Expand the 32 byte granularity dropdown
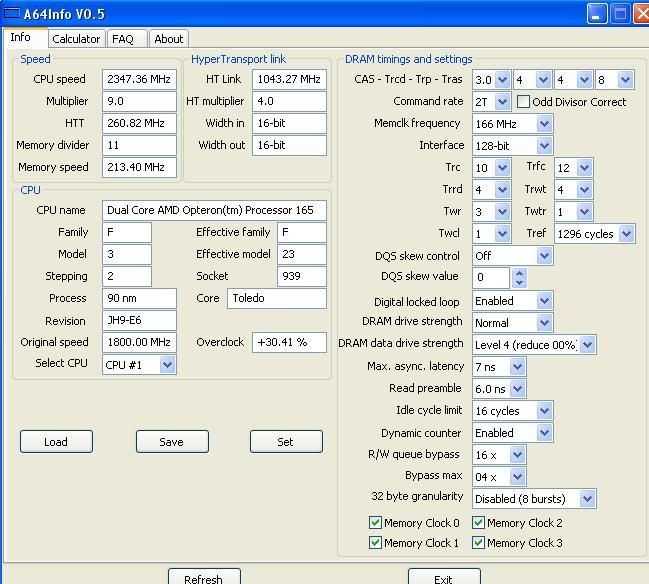 [534, 499]
